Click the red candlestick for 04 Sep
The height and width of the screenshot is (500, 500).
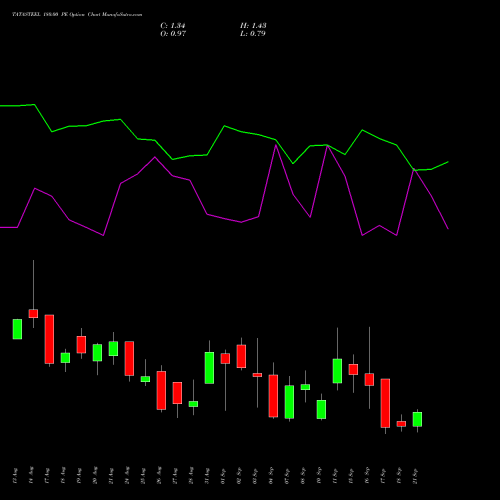coord(273,396)
